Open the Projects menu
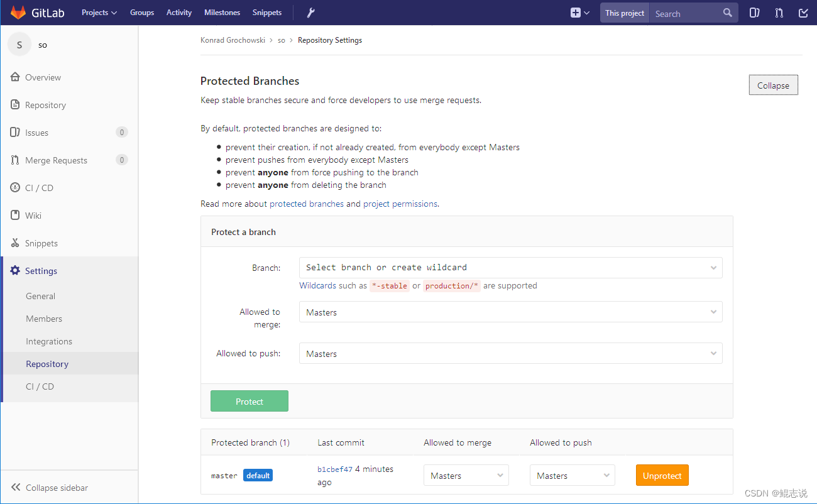Image resolution: width=817 pixels, height=504 pixels. click(99, 12)
